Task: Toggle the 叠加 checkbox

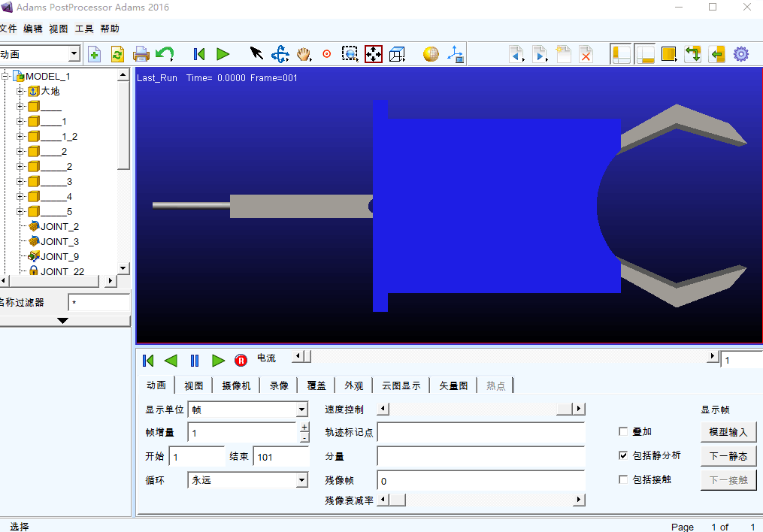Action: (x=623, y=431)
